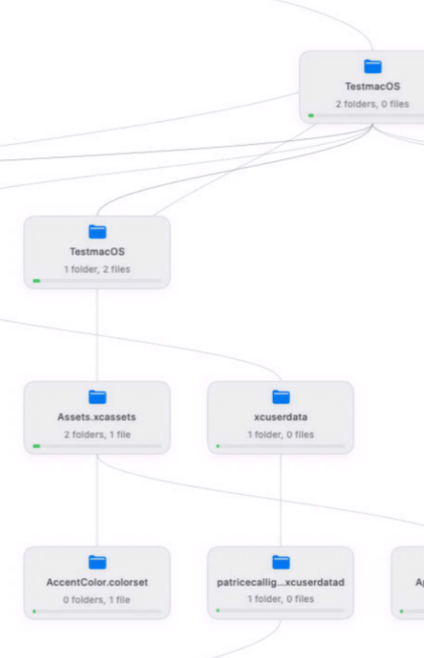Screen dimensions: 424x658
Task: Click the folder icon on top TestmacOS node
Action: 372,66
